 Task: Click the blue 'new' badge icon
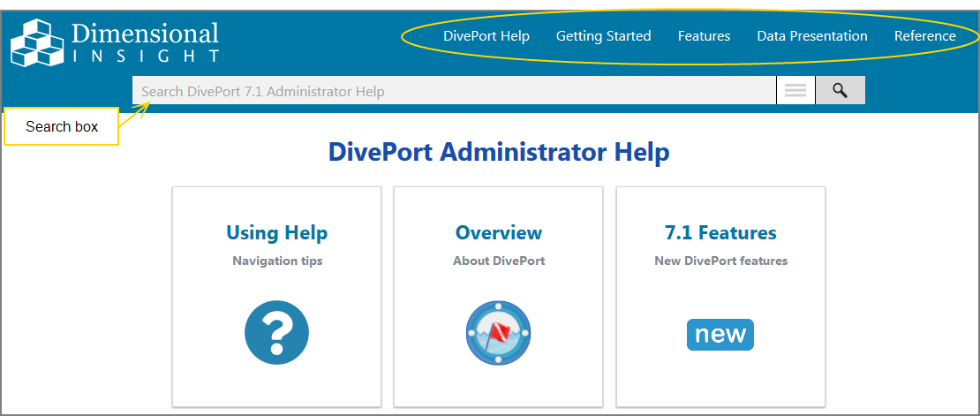coord(720,335)
